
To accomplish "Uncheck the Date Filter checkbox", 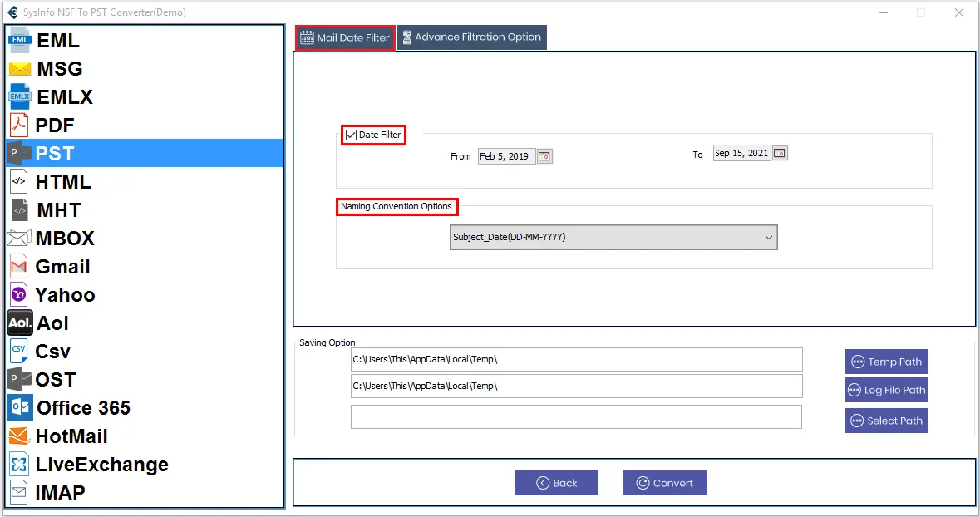I will (352, 135).
